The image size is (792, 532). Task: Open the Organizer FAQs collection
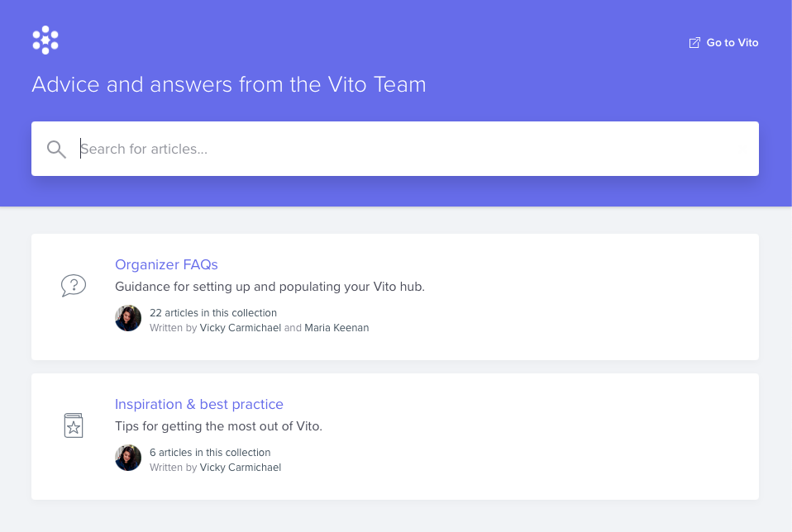(x=166, y=264)
